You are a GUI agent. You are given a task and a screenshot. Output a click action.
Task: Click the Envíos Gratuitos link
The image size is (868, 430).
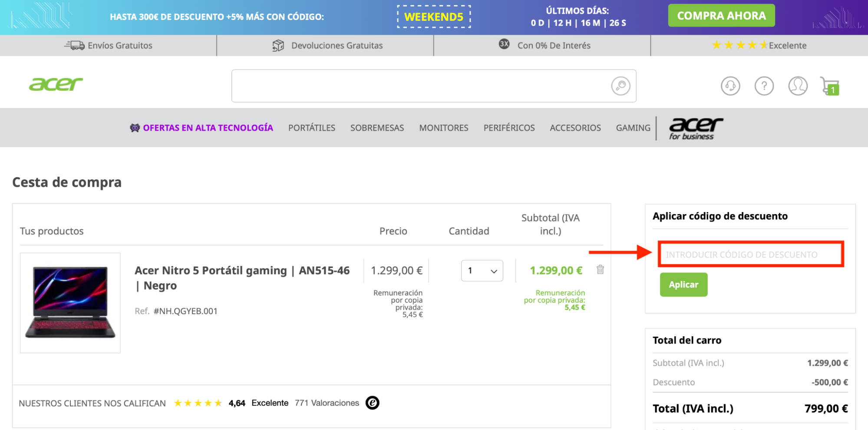(x=120, y=46)
